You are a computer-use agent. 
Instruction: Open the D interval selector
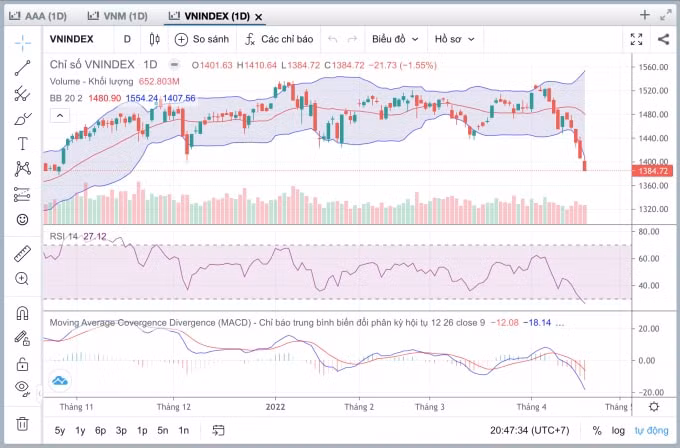[127, 39]
